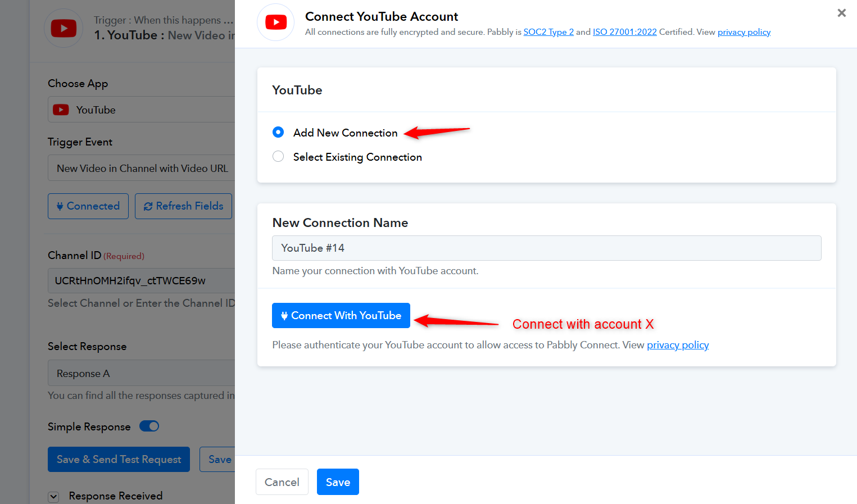Click the YouTube trigger step icon
857x504 pixels.
[x=64, y=28]
